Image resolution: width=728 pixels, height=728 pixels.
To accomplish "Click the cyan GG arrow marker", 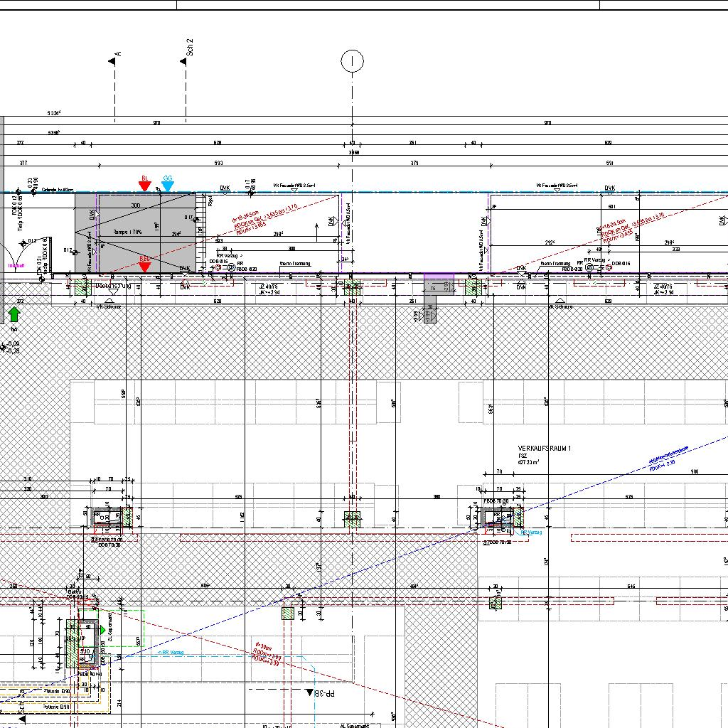I will 168,186.
